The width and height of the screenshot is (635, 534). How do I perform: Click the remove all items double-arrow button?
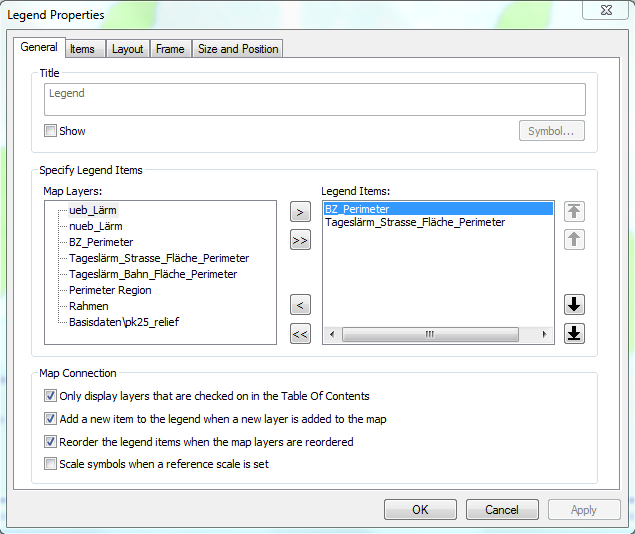tap(300, 334)
